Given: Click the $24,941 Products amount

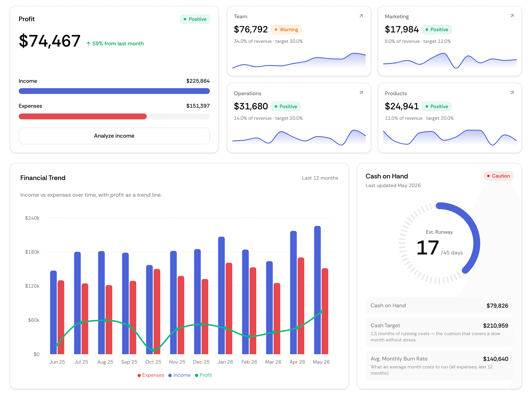Looking at the screenshot, I should point(402,106).
